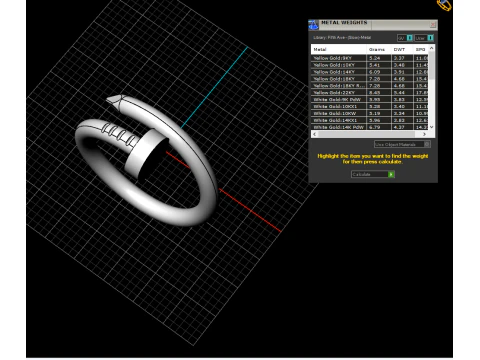Screen dimensions: 480x360
Task: Click the SPG column header
Action: pyautogui.click(x=421, y=49)
